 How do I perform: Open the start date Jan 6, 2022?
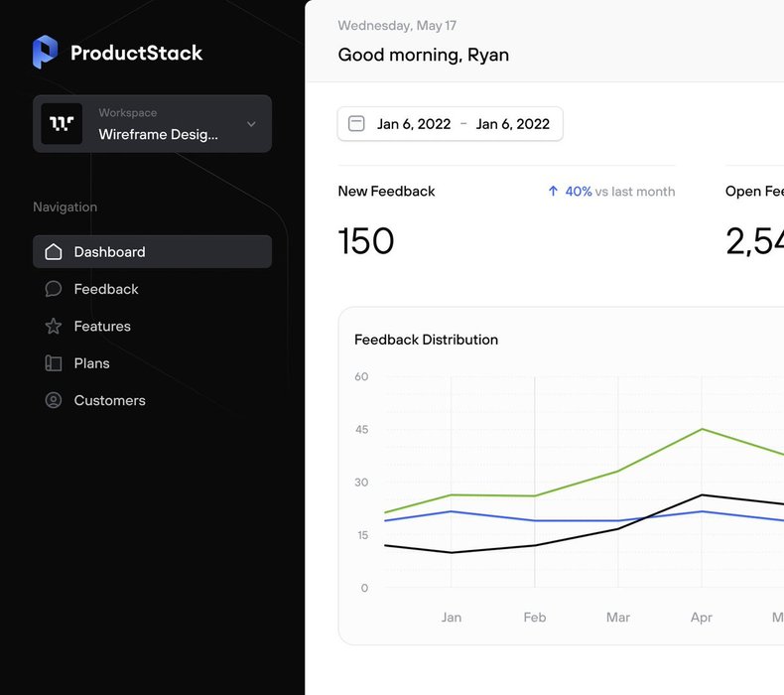pyautogui.click(x=414, y=124)
